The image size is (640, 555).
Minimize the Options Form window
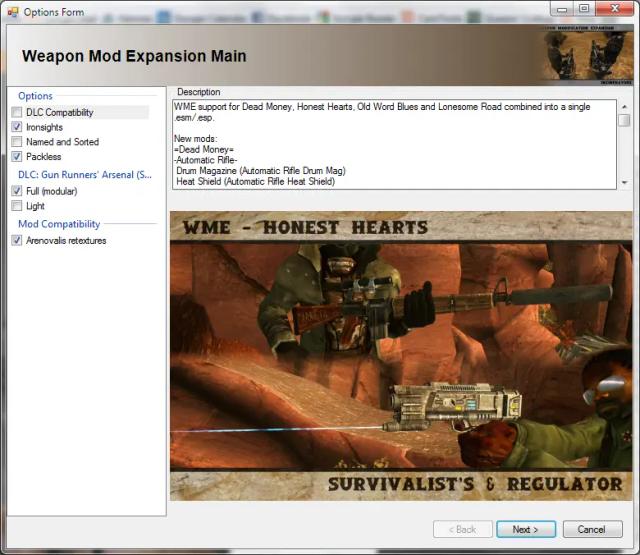click(x=562, y=8)
